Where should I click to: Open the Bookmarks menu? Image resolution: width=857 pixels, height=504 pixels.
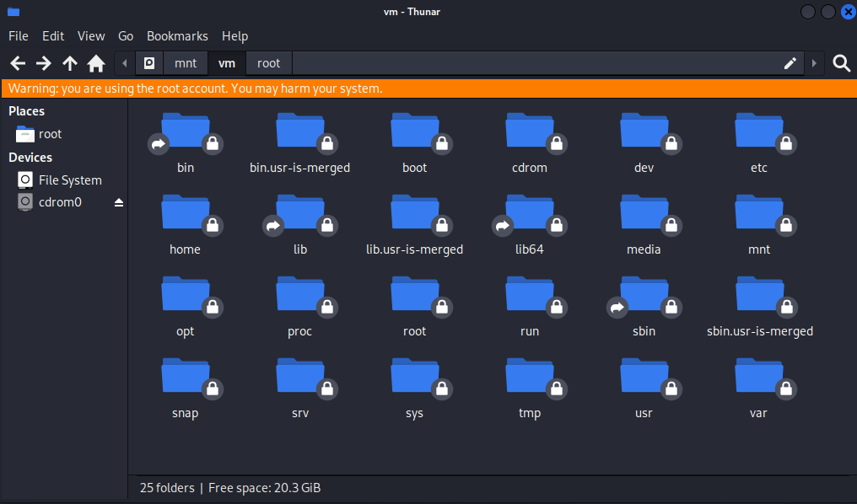point(177,36)
